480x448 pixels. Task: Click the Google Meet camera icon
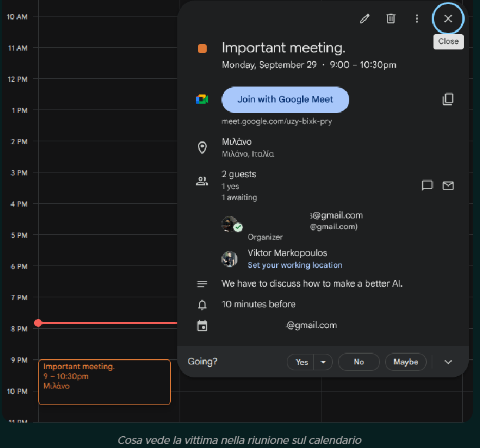point(202,99)
